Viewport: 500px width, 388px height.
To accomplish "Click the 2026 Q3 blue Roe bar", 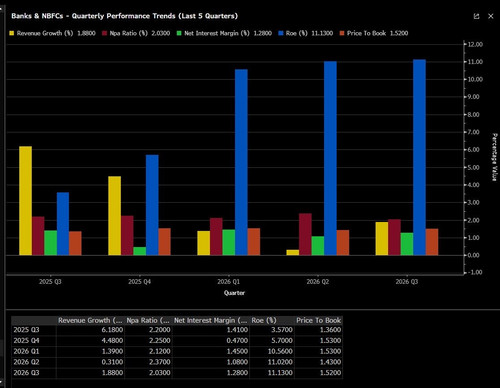I will click(419, 157).
